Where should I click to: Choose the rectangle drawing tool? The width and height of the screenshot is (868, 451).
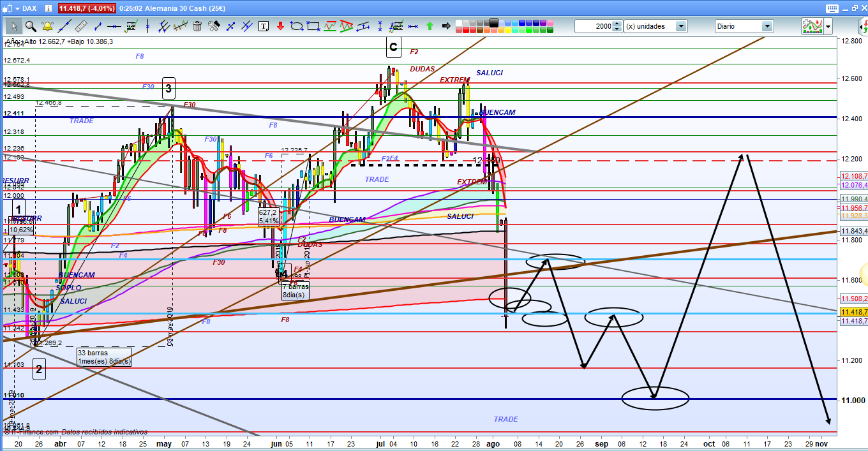(x=313, y=26)
